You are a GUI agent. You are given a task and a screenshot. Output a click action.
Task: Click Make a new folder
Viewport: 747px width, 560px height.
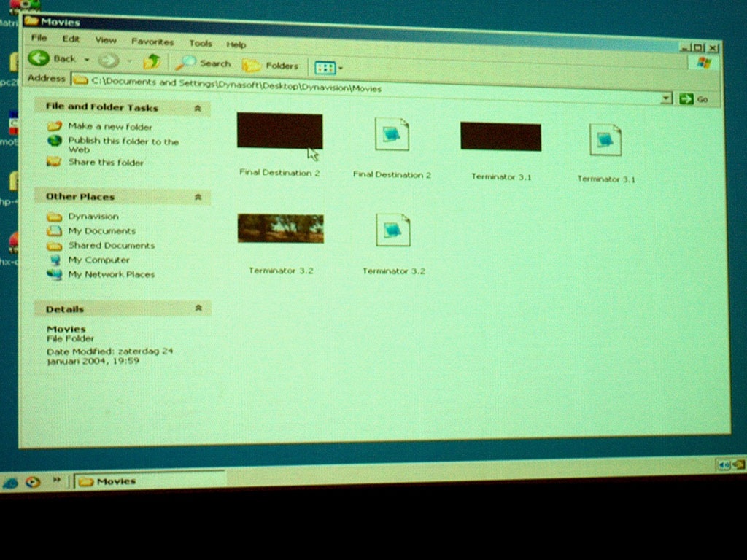[x=110, y=127]
